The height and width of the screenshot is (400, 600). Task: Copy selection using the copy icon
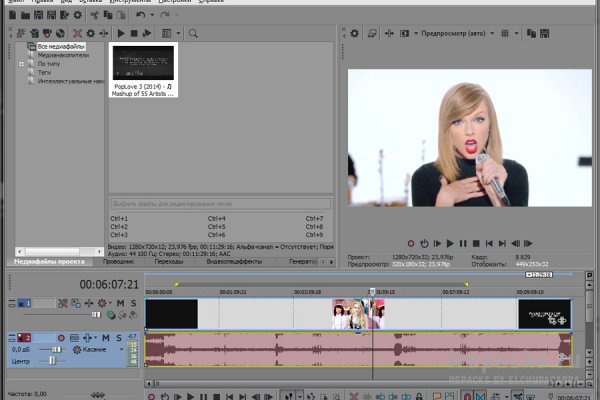point(108,15)
